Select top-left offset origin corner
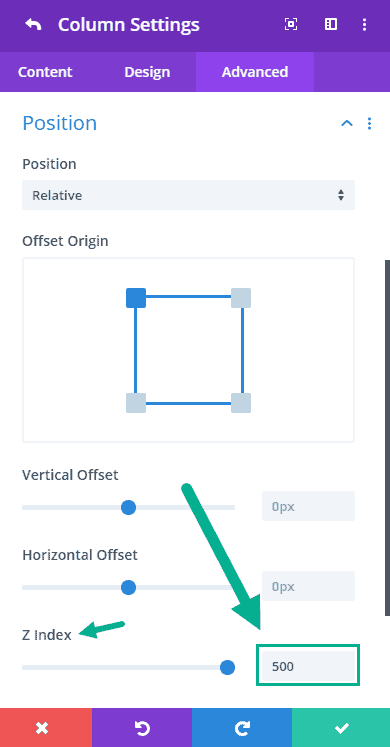 [x=136, y=298]
